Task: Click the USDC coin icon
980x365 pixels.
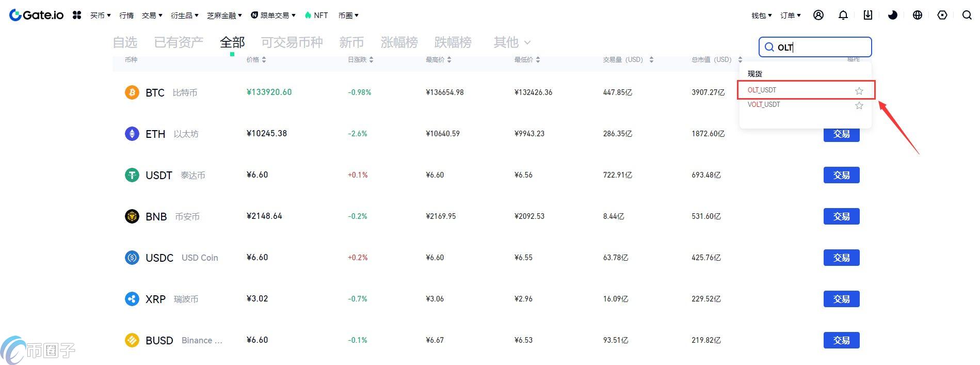Action: (x=132, y=258)
